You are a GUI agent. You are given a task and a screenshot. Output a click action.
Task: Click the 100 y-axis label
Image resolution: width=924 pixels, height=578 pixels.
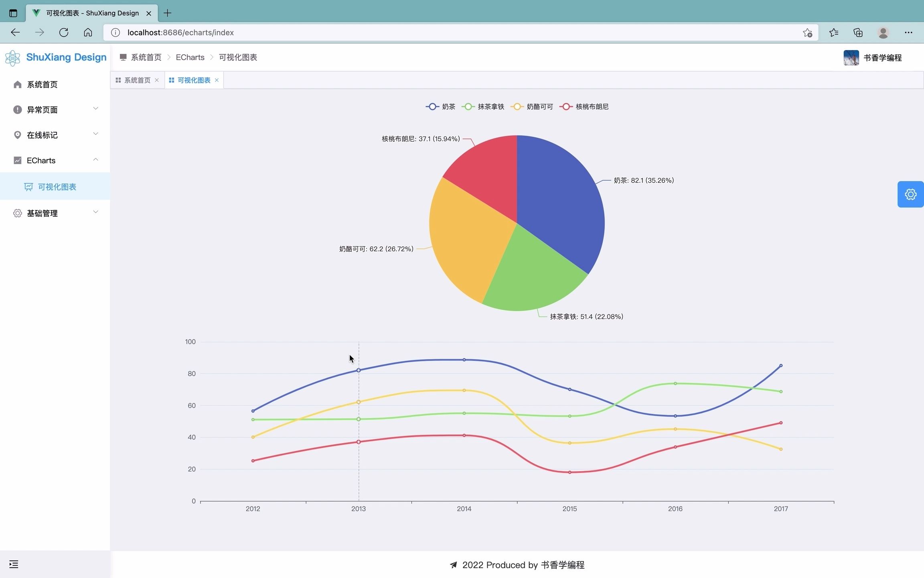190,342
